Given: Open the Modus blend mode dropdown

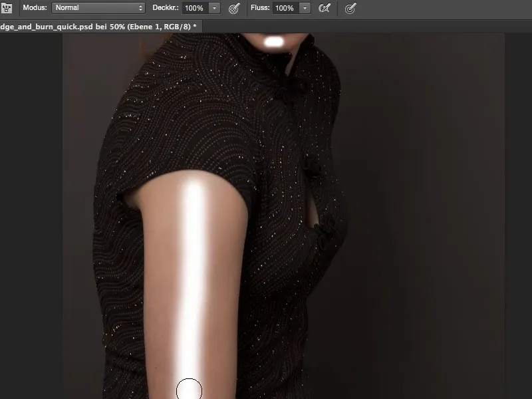Looking at the screenshot, I should [x=98, y=8].
